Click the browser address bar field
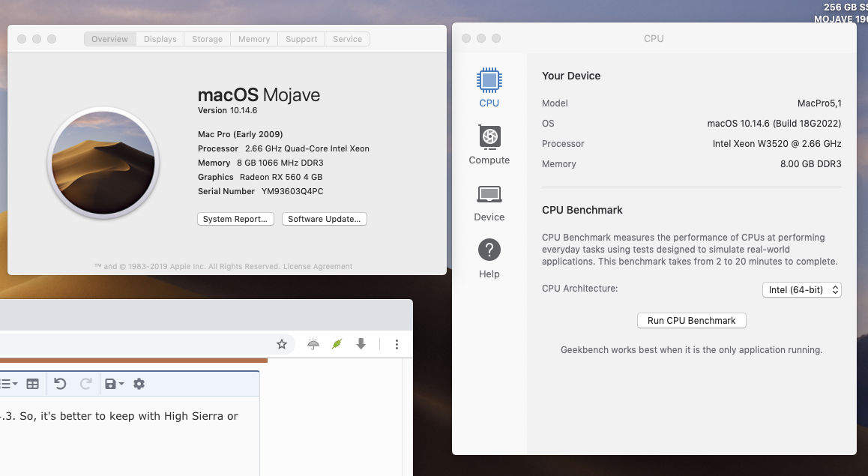Screen dimensions: 868x476 coord(147,344)
